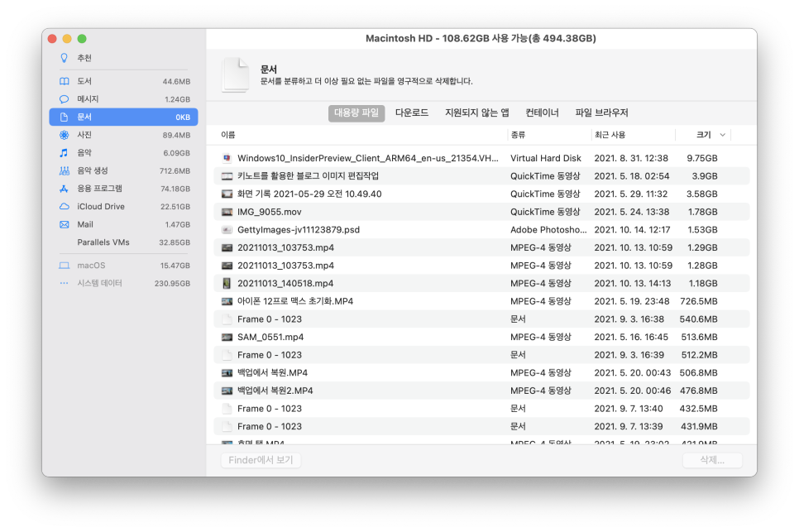
Task: Switch to the 다운로드 tab
Action: 412,113
